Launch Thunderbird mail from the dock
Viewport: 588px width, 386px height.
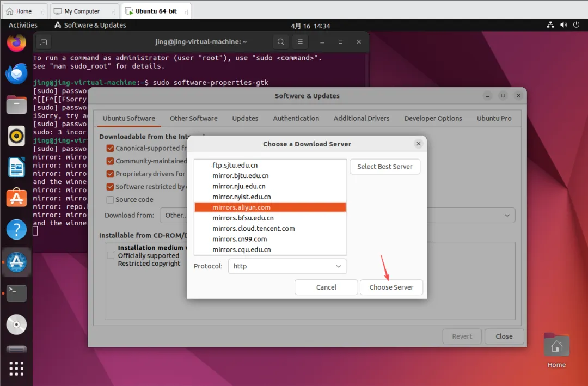[x=16, y=73]
